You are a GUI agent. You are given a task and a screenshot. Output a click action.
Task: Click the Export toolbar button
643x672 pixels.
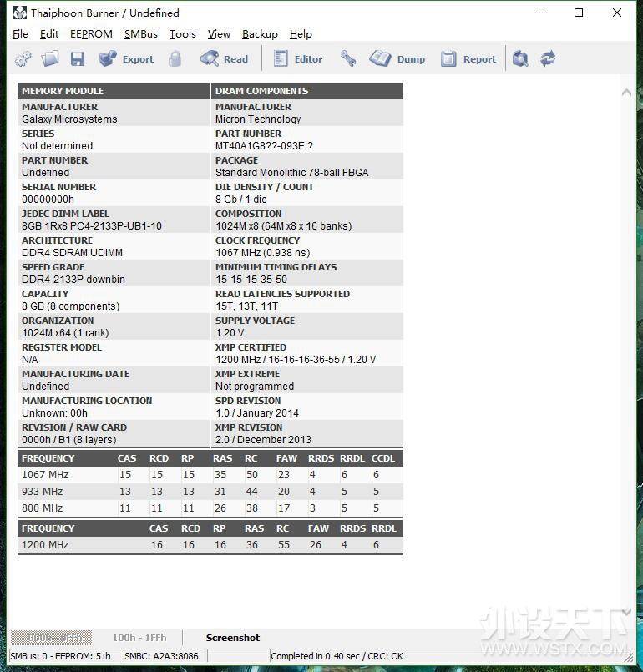tap(126, 58)
